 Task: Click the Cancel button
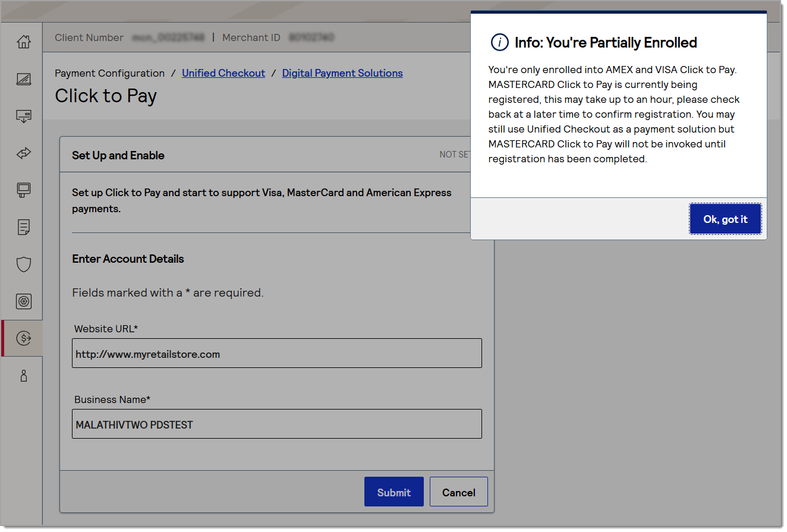tap(458, 492)
